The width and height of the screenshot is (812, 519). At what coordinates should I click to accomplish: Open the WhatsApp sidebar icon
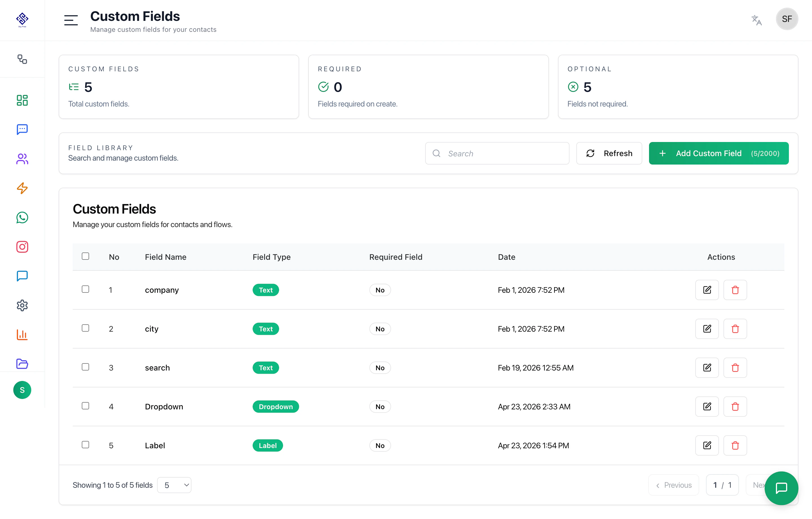[22, 218]
